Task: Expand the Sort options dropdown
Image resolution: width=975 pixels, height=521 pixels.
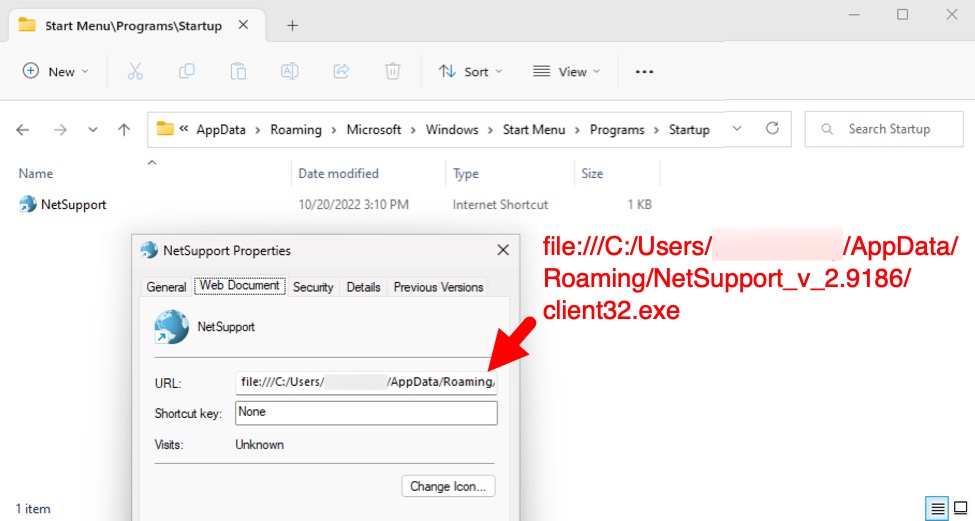Action: [x=470, y=71]
